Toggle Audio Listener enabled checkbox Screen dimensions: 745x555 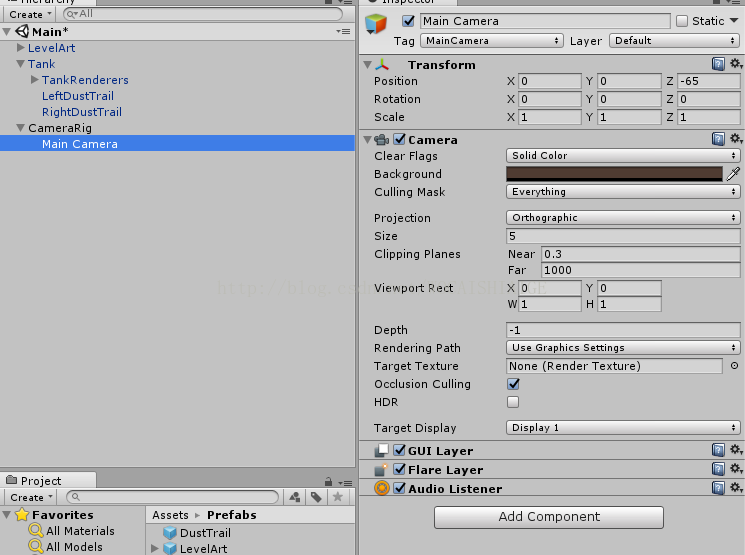click(x=400, y=488)
